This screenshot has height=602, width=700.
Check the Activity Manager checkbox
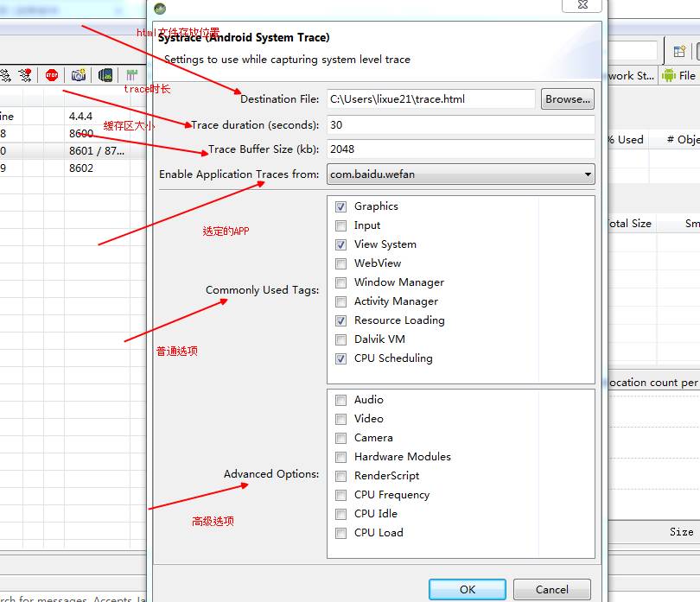point(340,301)
